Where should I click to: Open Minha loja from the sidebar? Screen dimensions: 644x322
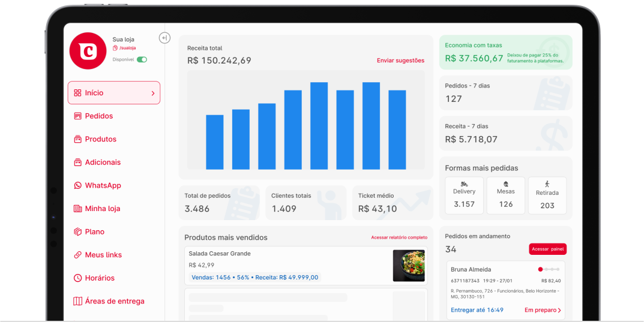(102, 209)
